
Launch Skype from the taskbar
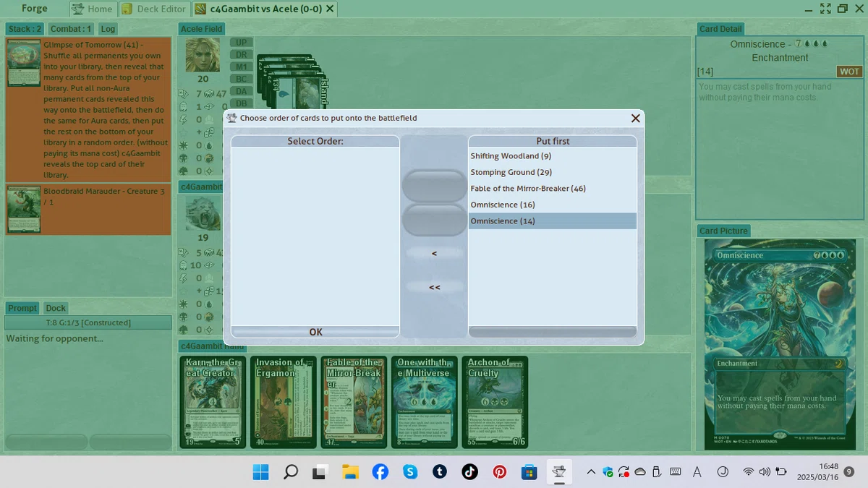[x=410, y=472]
